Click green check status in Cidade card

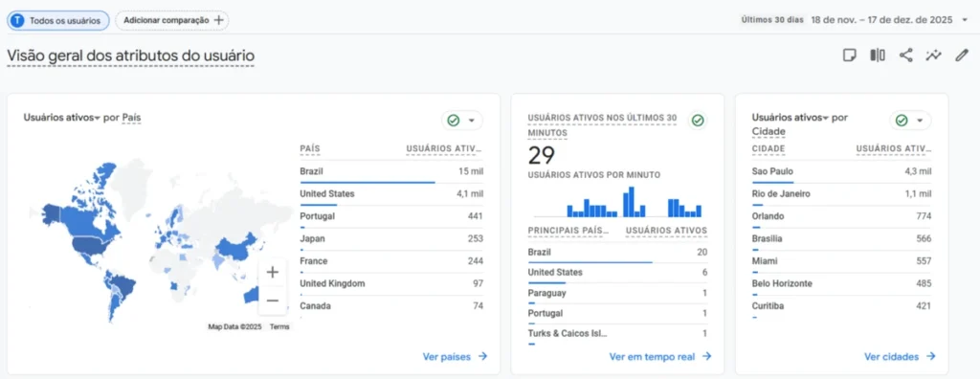[x=902, y=120]
